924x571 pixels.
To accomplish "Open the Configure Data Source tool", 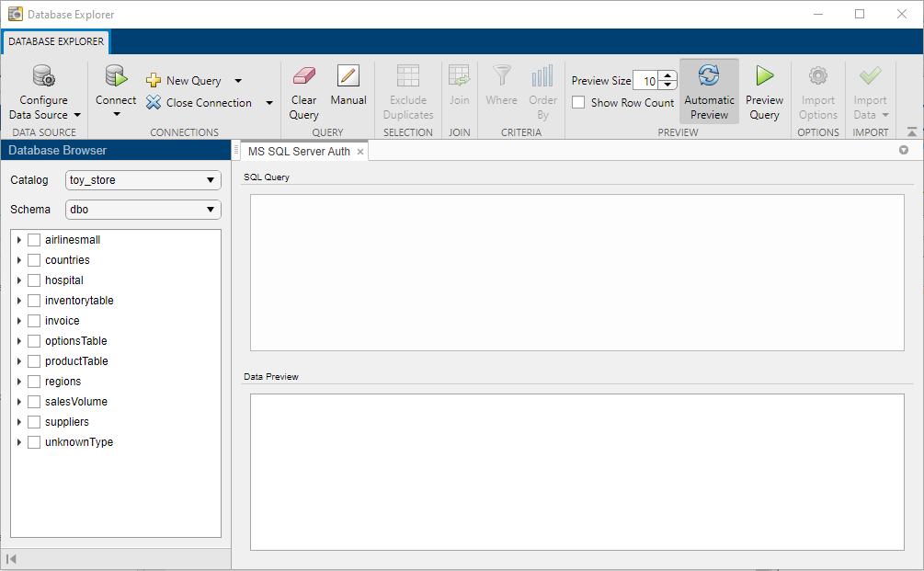I will (43, 92).
